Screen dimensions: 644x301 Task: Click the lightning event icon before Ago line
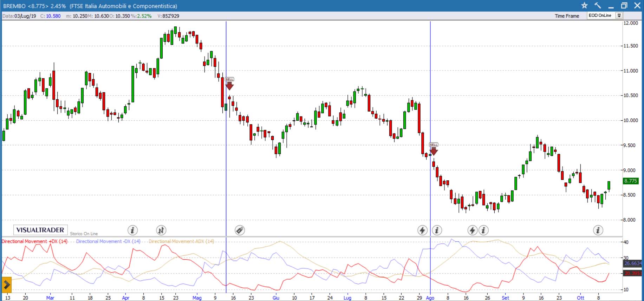point(422,230)
